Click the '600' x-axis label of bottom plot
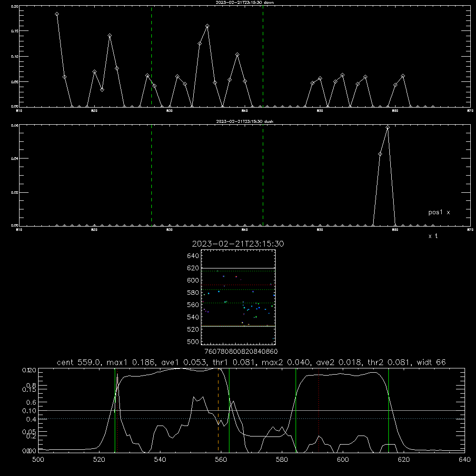 pos(343,460)
